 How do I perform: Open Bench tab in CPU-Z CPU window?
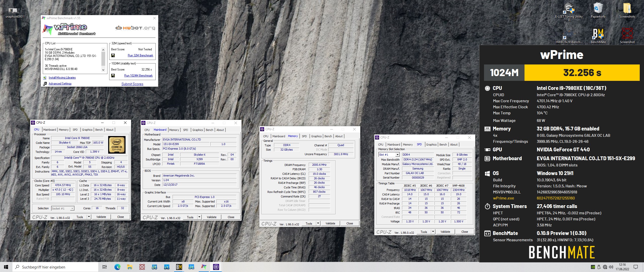99,130
